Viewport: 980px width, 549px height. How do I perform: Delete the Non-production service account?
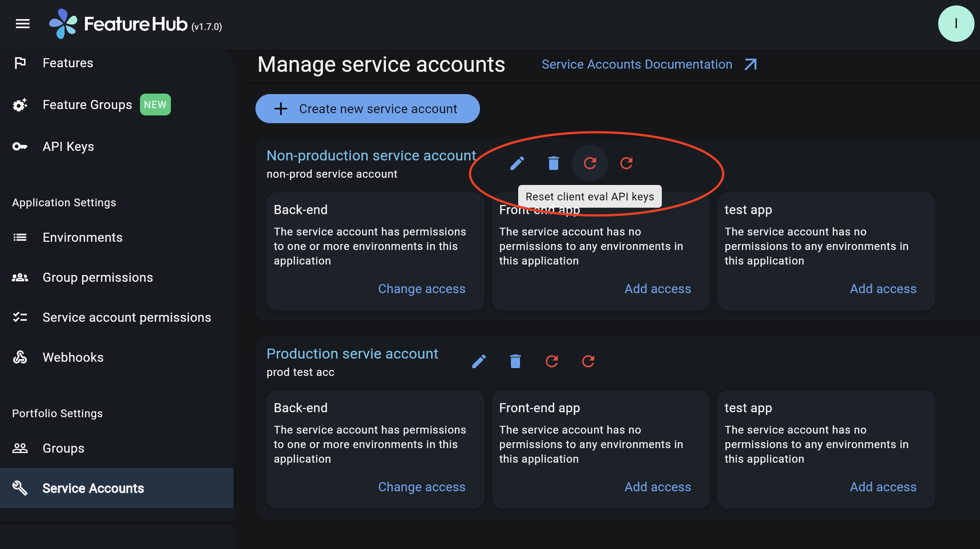pos(553,163)
